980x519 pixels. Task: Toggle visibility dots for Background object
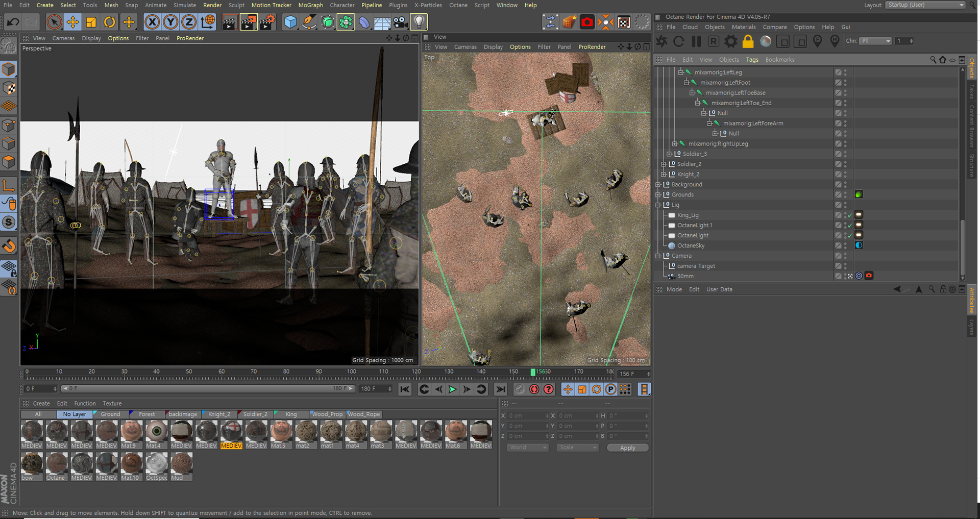[845, 185]
